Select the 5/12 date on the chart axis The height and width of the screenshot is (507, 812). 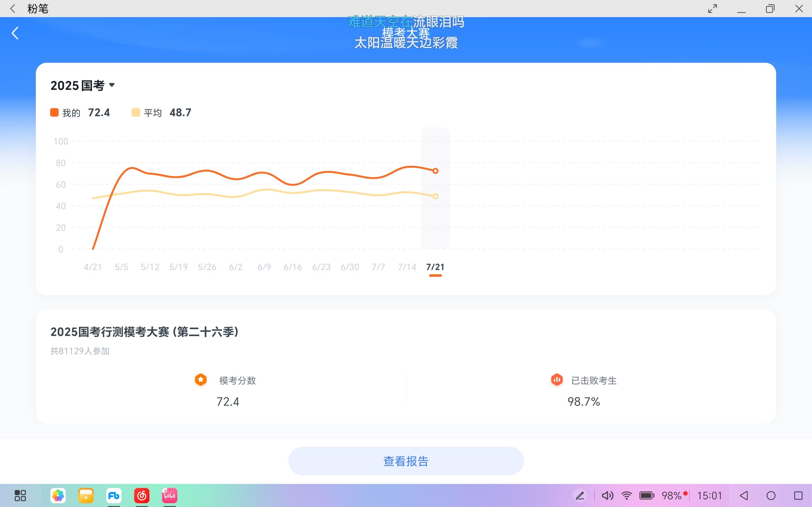pos(150,267)
